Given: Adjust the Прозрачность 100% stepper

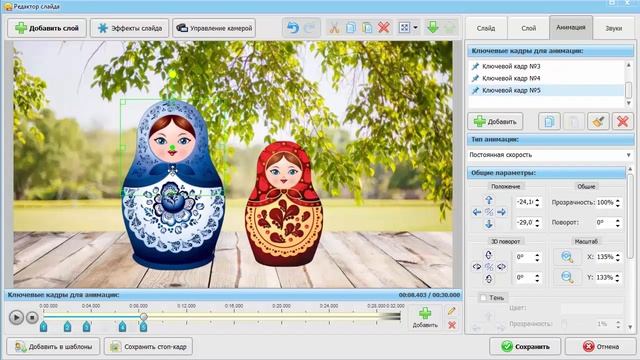Looking at the screenshot, I should pyautogui.click(x=618, y=202).
